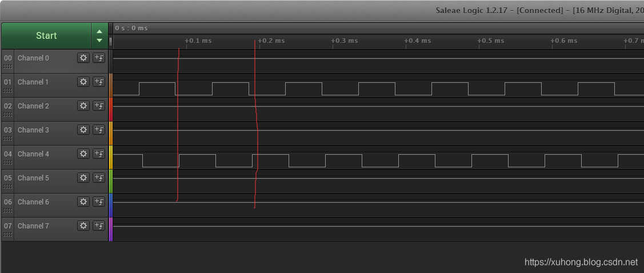Click the 0 s : 0 ms time header
644x273 pixels.
[131, 28]
